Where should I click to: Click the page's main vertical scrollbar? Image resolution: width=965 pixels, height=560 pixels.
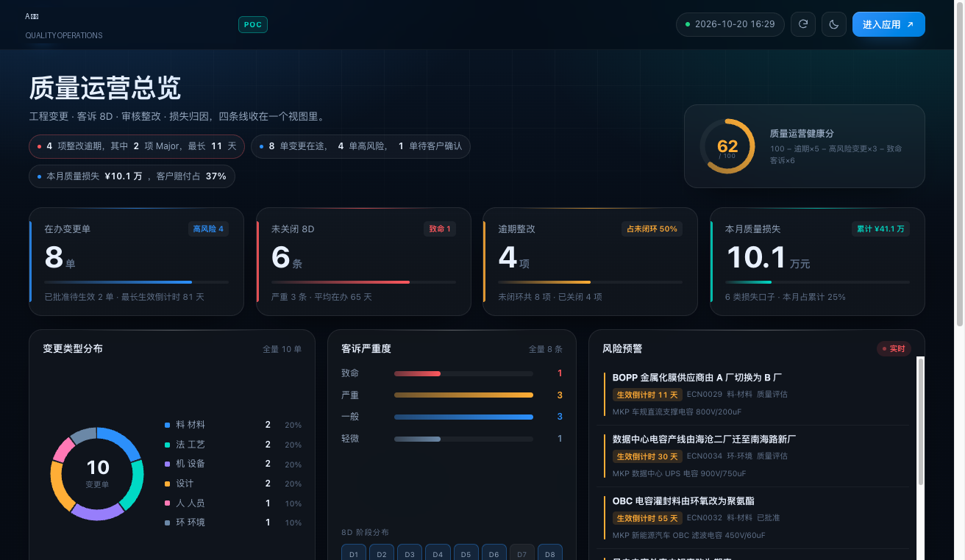click(x=959, y=165)
